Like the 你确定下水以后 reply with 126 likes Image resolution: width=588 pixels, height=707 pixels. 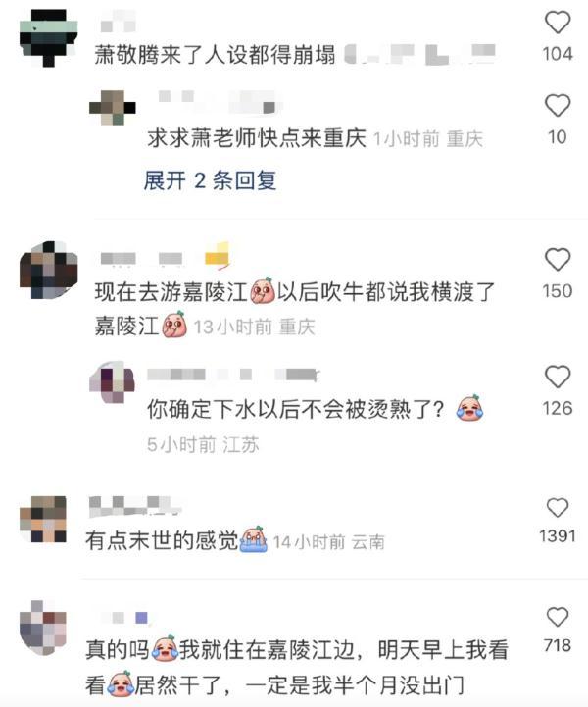(558, 377)
